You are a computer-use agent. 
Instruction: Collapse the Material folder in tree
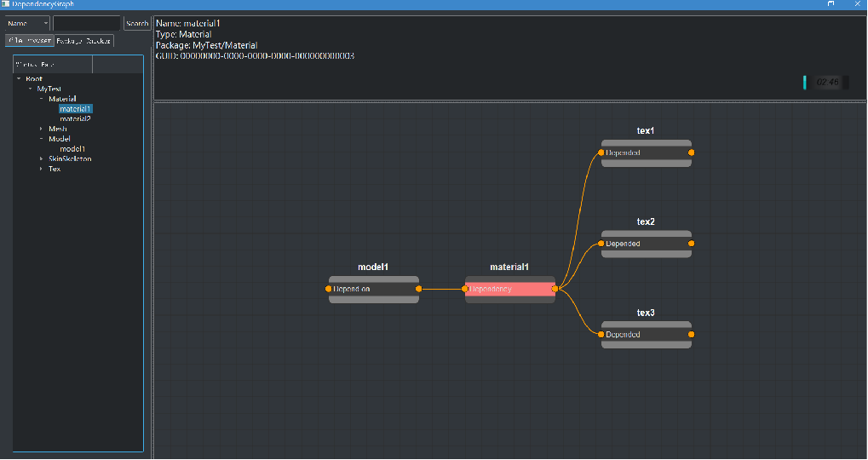coord(41,99)
